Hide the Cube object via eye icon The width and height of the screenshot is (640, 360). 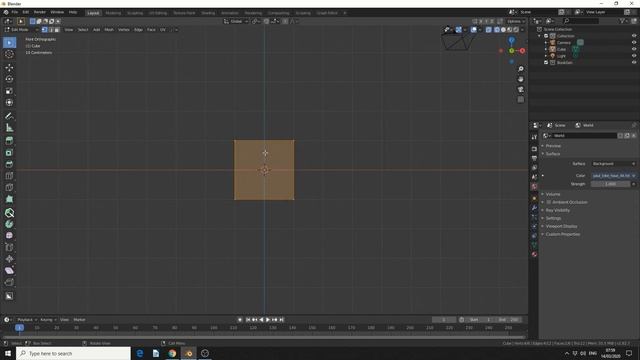point(634,49)
